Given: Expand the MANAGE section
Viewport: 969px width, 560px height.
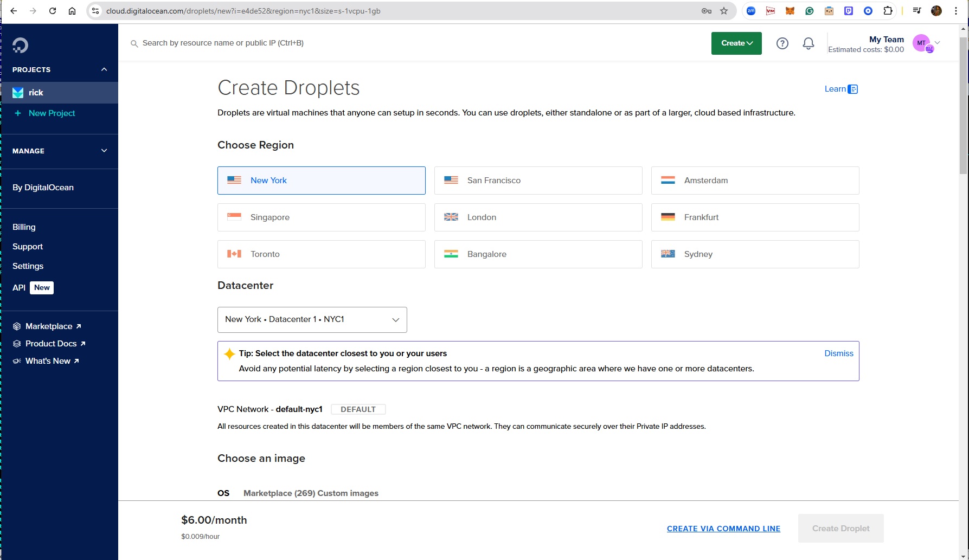Looking at the screenshot, I should [x=104, y=151].
